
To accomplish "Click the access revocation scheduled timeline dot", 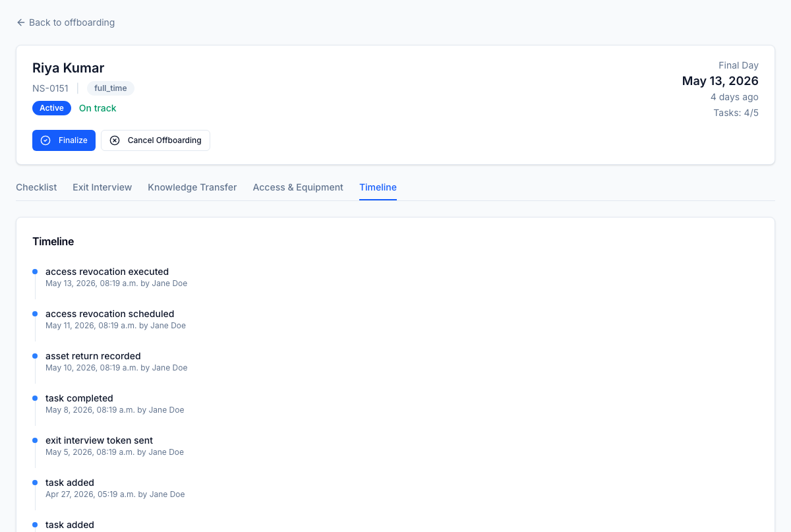I will coord(35,313).
